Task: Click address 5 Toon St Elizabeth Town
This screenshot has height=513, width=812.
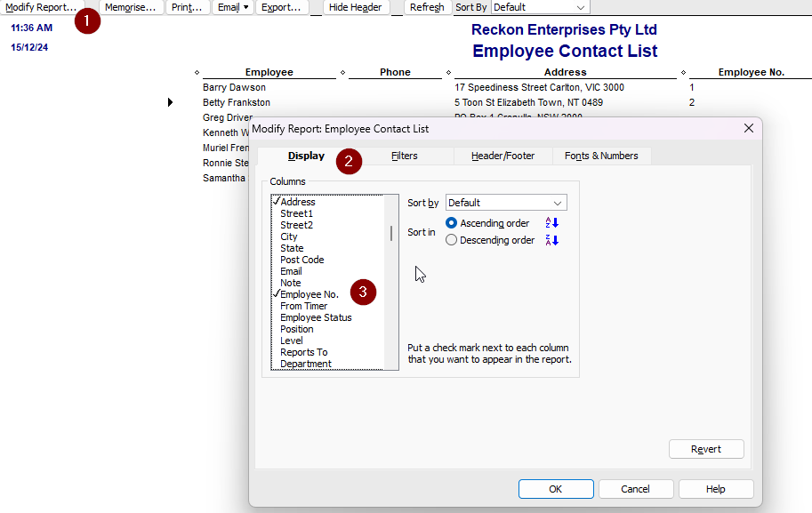Action: click(528, 102)
